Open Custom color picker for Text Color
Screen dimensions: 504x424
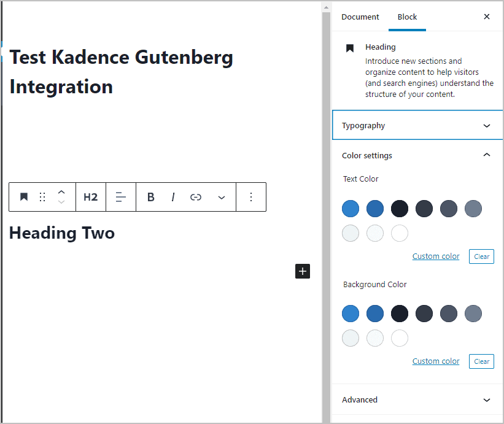436,256
